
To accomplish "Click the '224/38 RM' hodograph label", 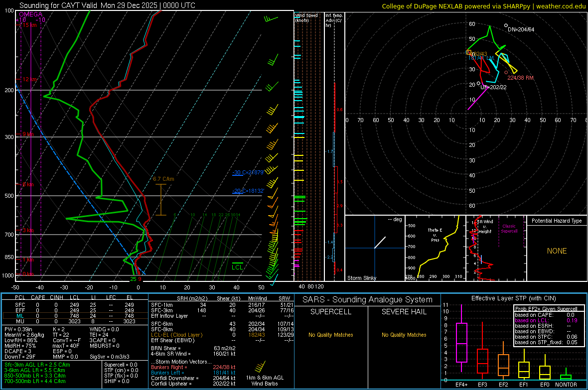I will pyautogui.click(x=520, y=78).
